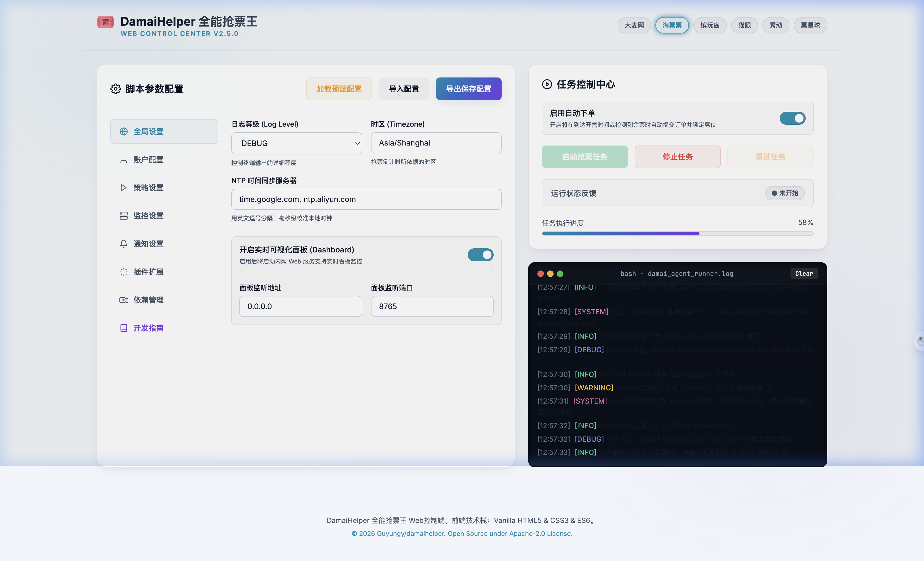The height and width of the screenshot is (561, 924).
Task: Click the NTP 时间同步服务器 input field
Action: click(x=366, y=200)
